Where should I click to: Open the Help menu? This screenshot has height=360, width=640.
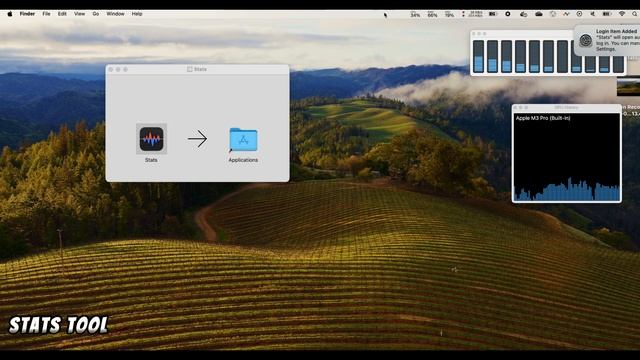[x=137, y=14]
